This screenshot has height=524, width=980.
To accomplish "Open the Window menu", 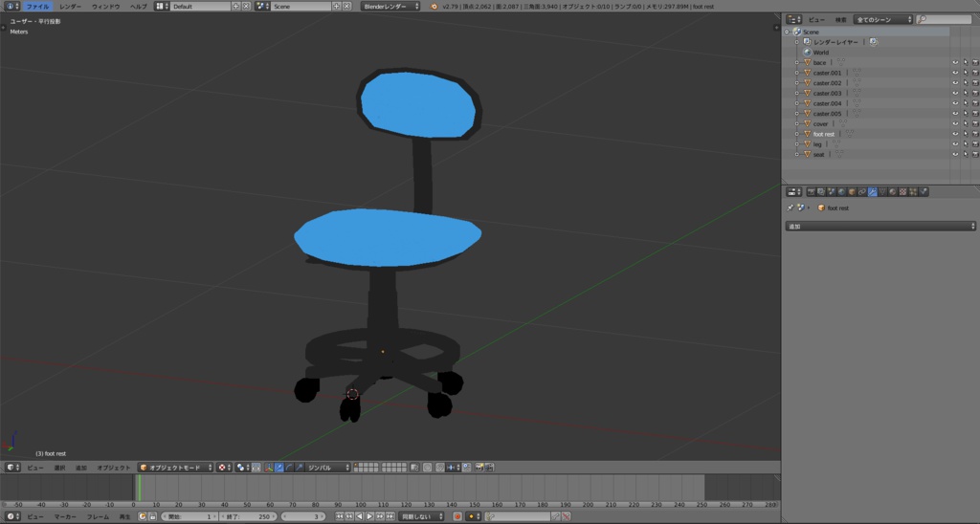I will point(105,7).
